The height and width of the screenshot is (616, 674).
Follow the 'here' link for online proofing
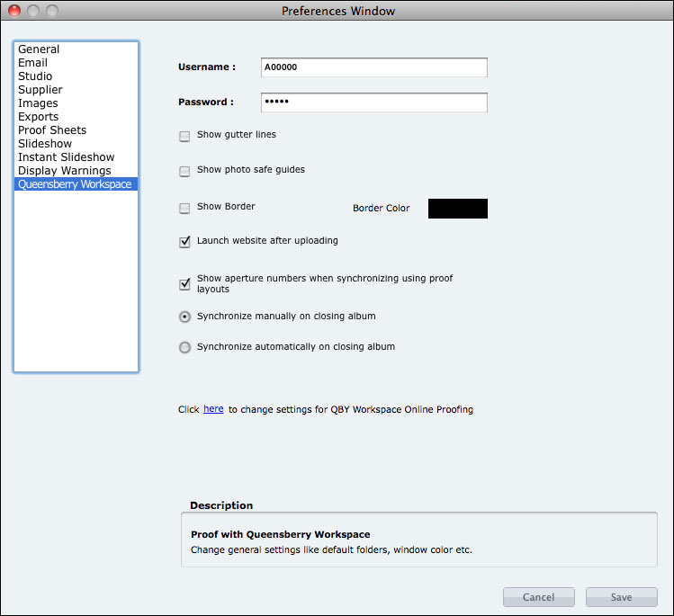tap(213, 409)
